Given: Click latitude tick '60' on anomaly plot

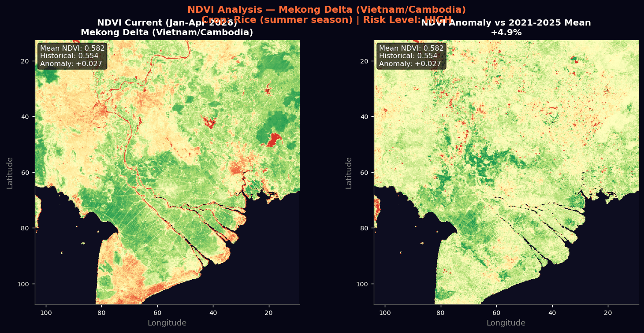Looking at the screenshot, I should [x=364, y=172].
